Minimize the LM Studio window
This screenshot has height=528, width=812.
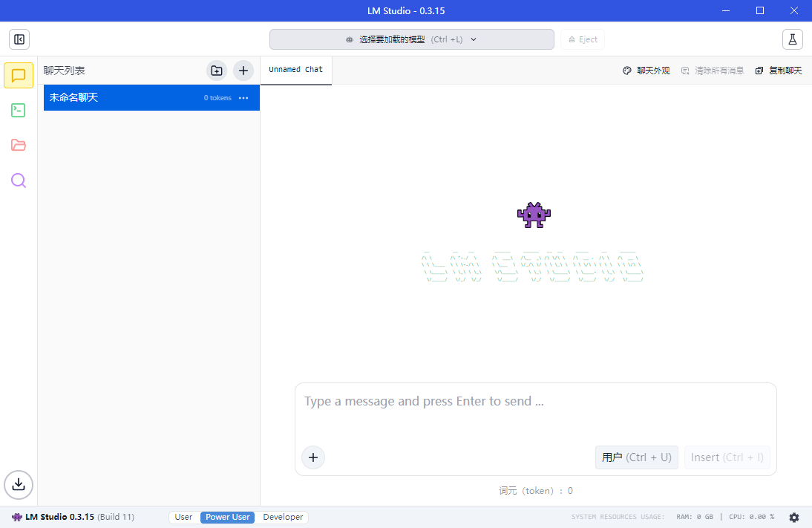click(726, 10)
